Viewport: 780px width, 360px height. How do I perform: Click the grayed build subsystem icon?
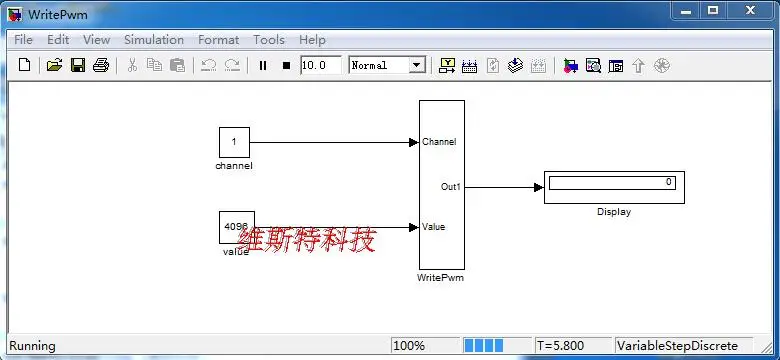point(538,65)
